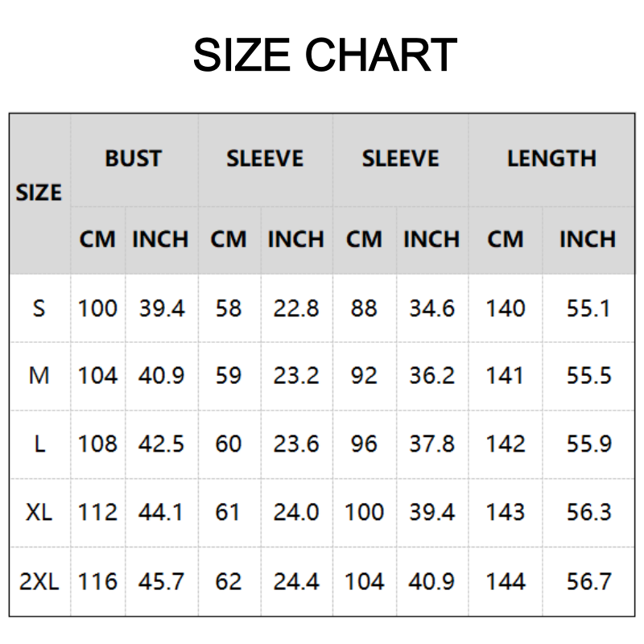Click the 56.7 inch length for 2XL

(588, 581)
